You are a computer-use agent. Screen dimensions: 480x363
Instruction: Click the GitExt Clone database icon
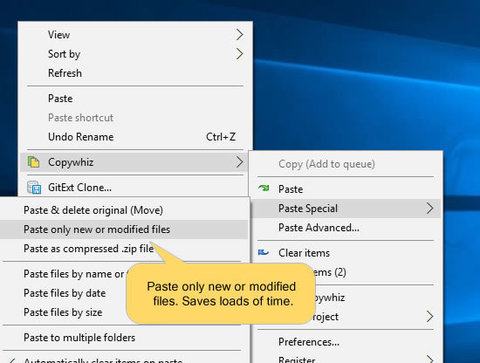[x=34, y=187]
